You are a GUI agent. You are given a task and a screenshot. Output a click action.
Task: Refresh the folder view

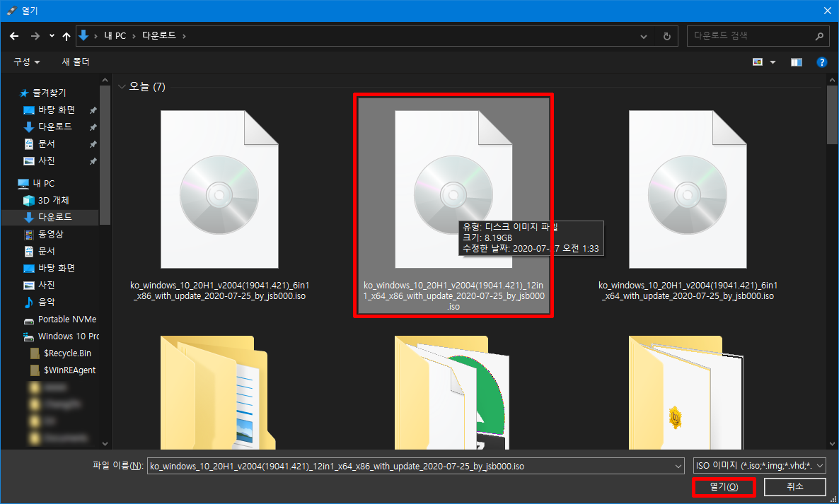point(666,36)
